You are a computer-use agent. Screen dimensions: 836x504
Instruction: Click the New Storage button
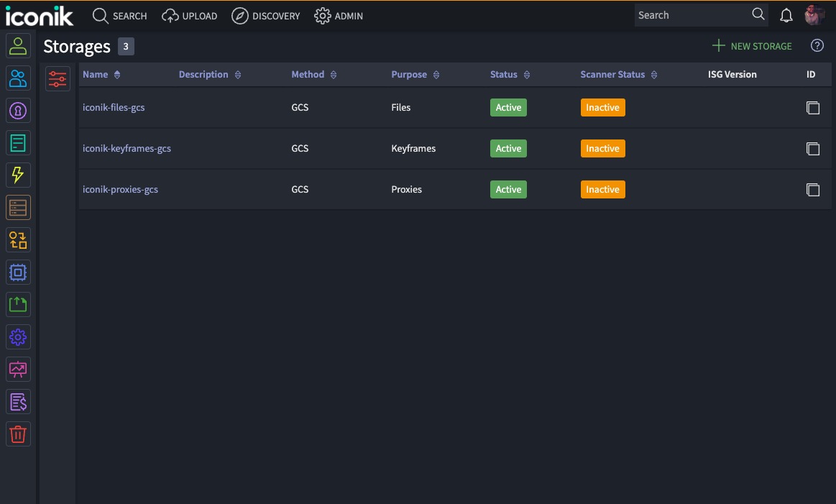pos(752,46)
